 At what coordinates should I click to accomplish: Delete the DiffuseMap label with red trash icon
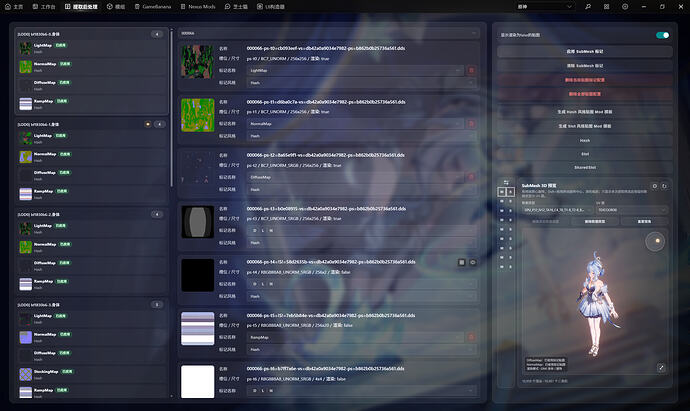click(471, 177)
